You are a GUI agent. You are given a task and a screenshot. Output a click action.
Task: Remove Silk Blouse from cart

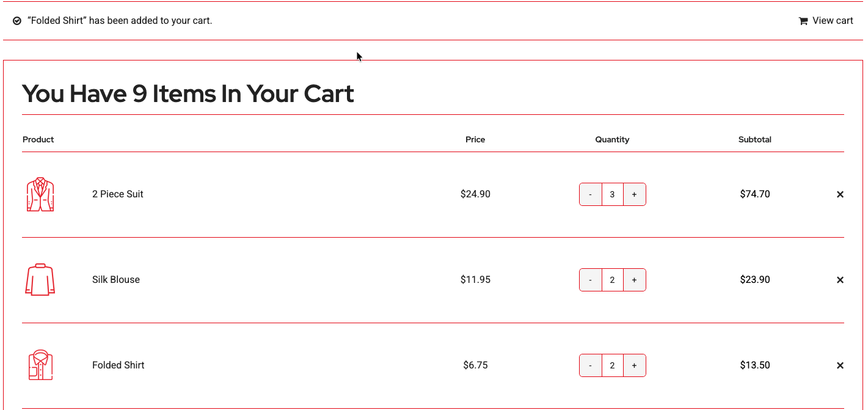click(x=840, y=280)
